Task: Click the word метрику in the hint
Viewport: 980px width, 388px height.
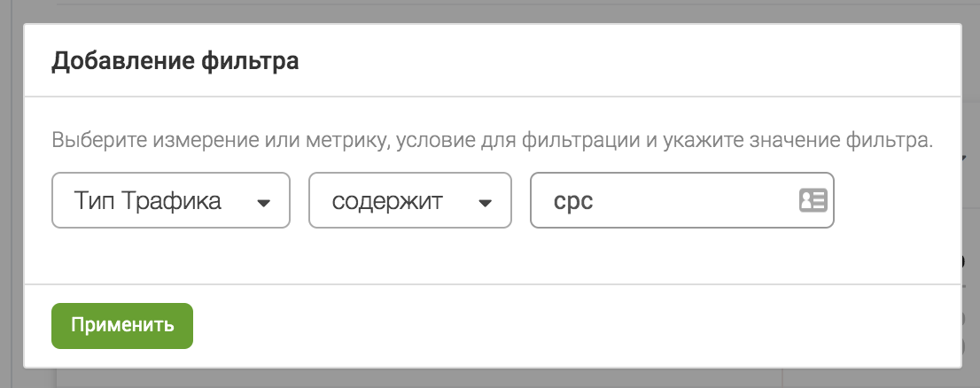Action: (340, 140)
